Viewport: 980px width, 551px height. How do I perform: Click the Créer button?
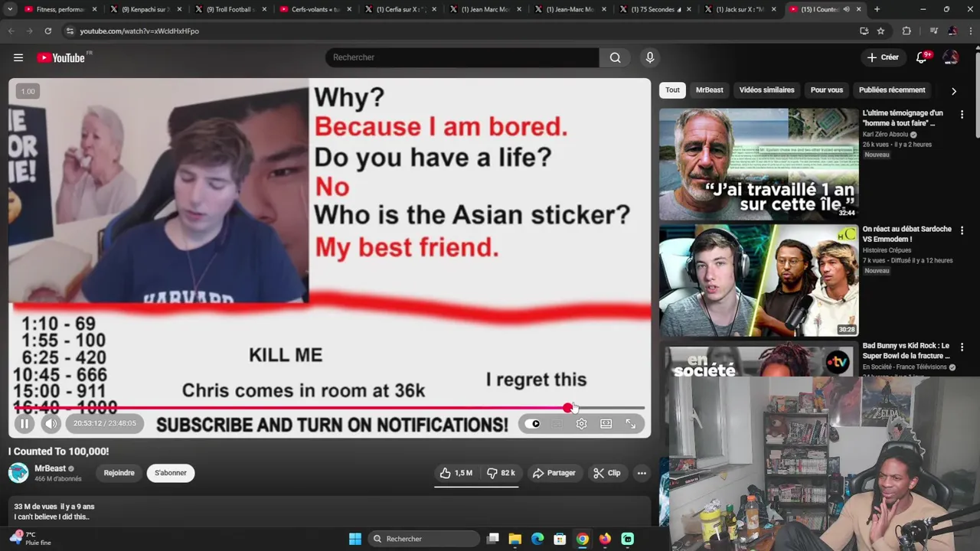click(x=883, y=57)
